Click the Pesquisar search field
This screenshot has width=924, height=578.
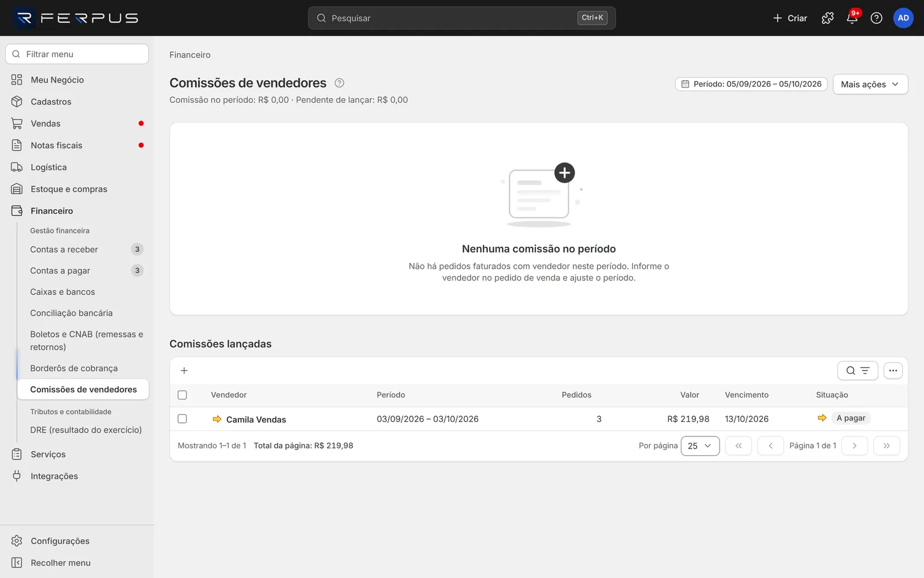click(x=462, y=18)
